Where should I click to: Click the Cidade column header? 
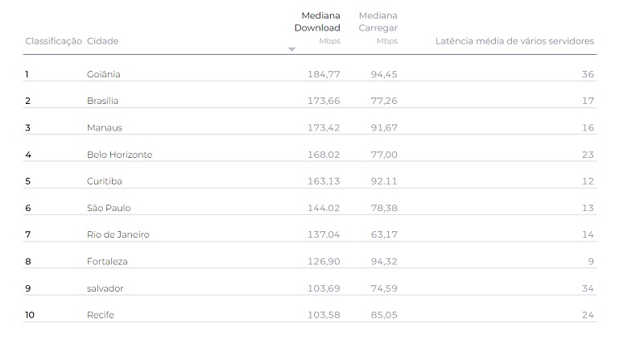point(102,41)
